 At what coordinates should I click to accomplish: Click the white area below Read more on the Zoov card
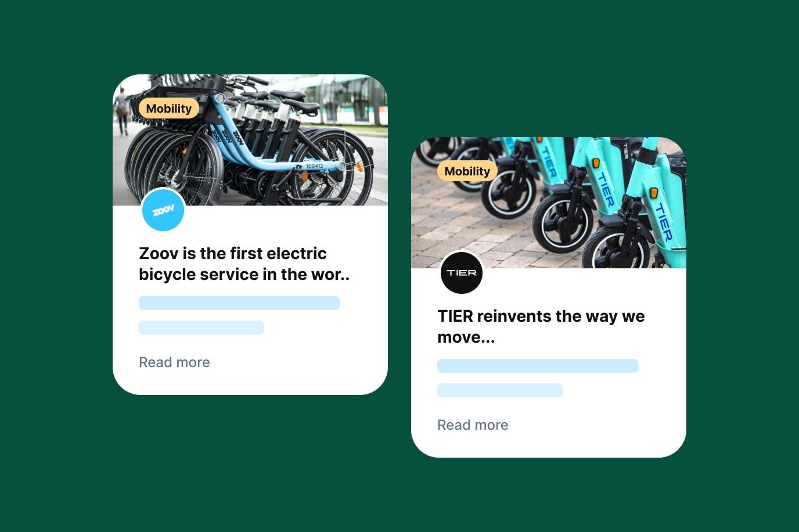(x=250, y=383)
